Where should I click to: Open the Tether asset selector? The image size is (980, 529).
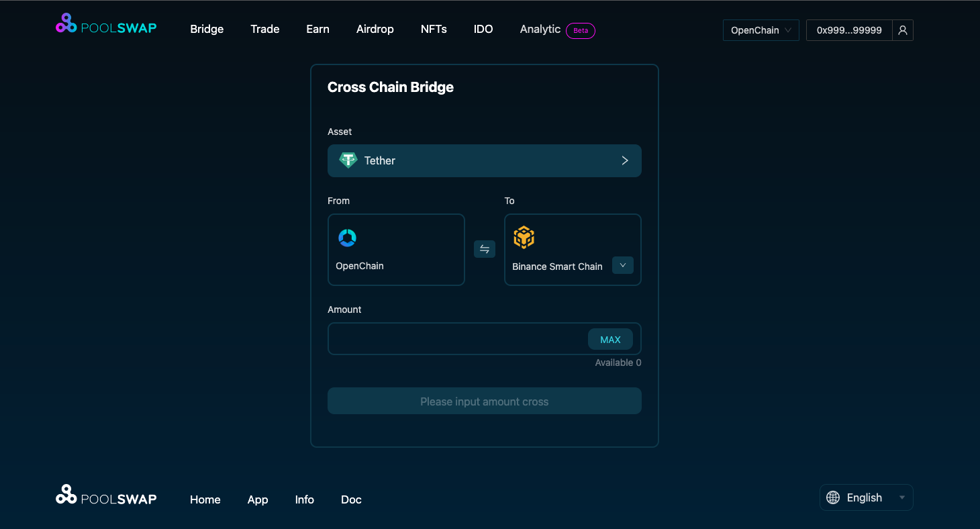tap(485, 160)
